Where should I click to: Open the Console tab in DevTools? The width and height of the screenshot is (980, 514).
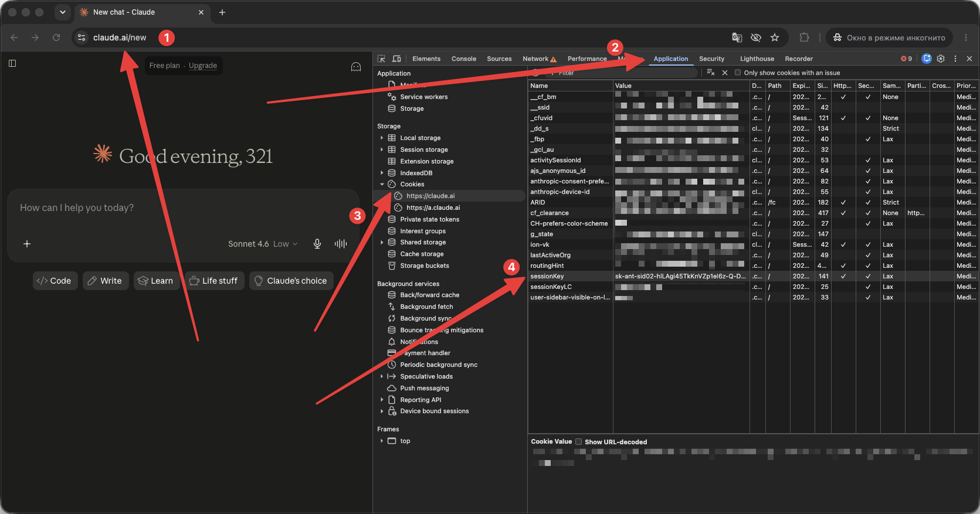tap(463, 59)
